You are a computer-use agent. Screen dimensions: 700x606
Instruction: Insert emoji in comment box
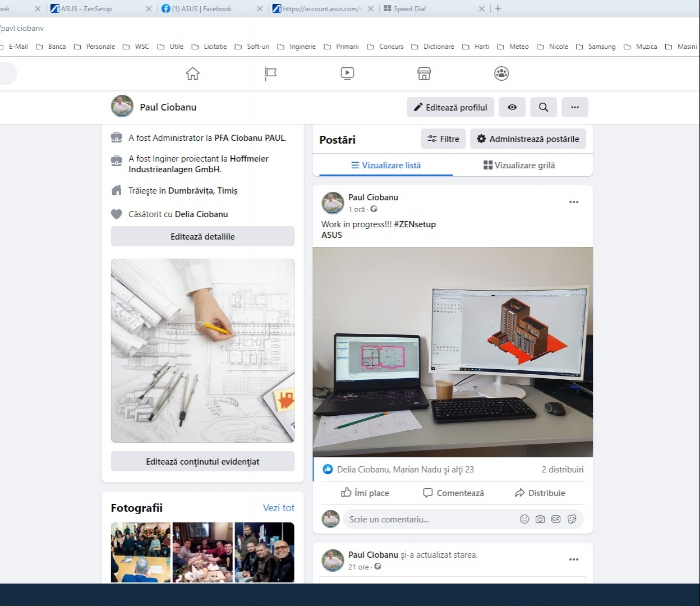tap(524, 519)
